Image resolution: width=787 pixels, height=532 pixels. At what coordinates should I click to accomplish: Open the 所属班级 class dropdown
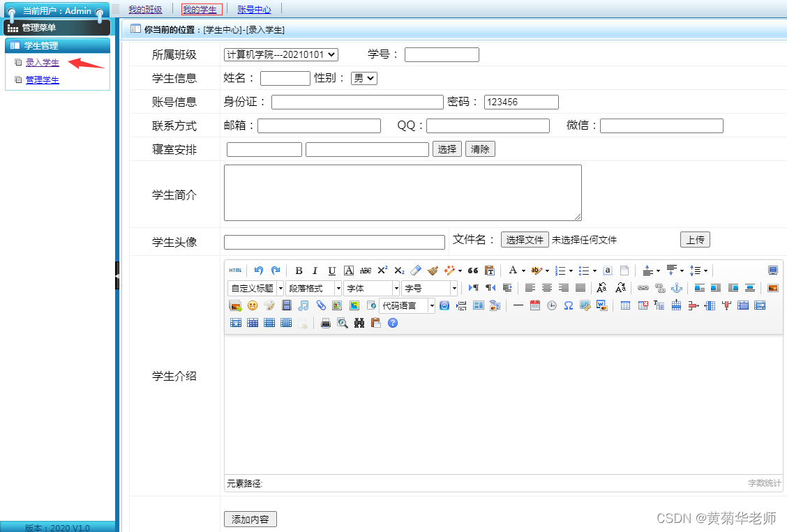click(x=280, y=54)
